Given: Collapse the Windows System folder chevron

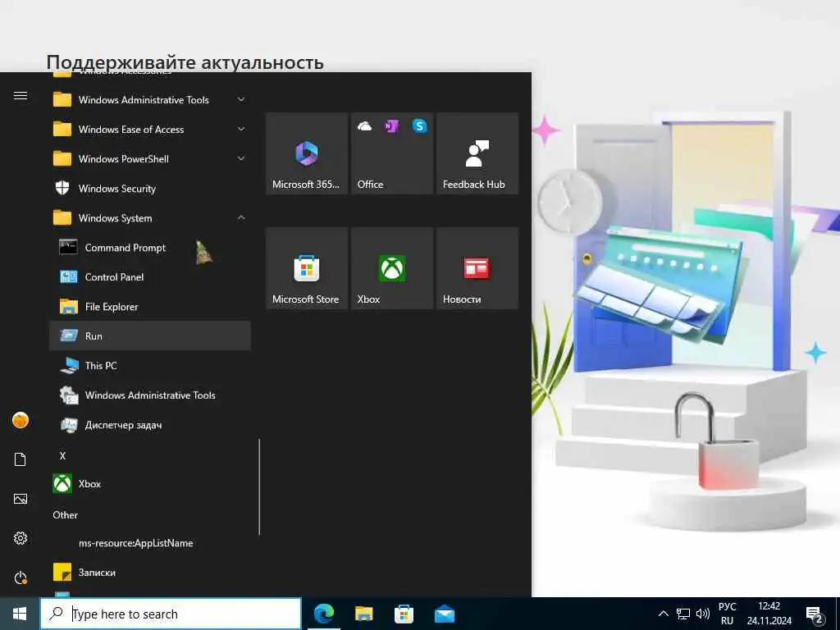Looking at the screenshot, I should click(x=241, y=217).
